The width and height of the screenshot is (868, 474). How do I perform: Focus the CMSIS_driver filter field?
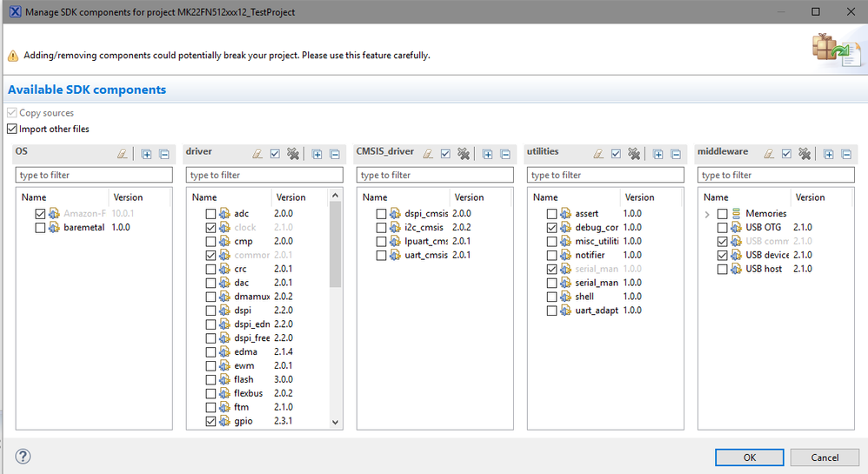pos(435,175)
